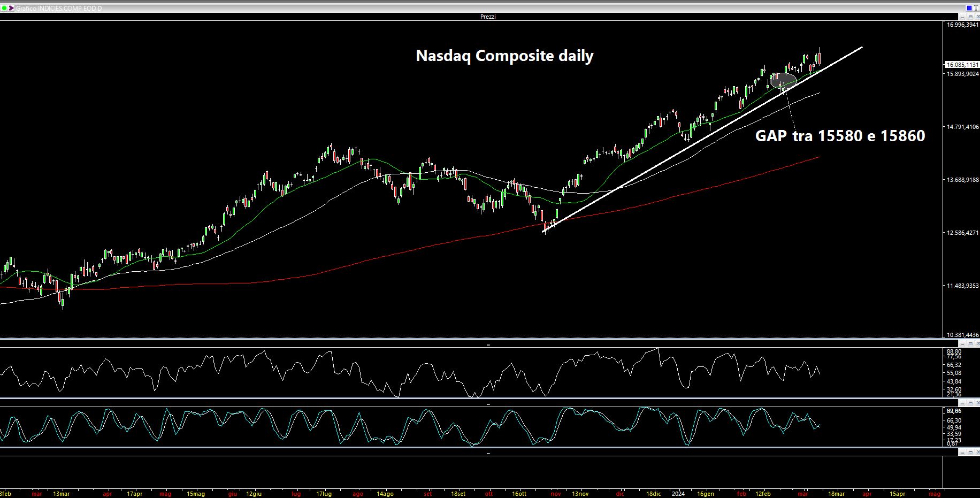
Task: Click the 43,84 RSI scale value
Action: coord(954,381)
